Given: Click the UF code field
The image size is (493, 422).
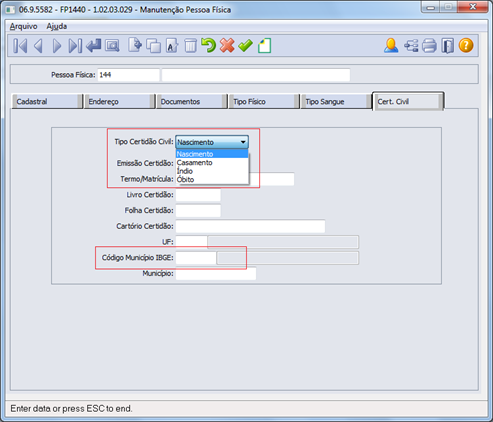Looking at the screenshot, I should pos(191,242).
